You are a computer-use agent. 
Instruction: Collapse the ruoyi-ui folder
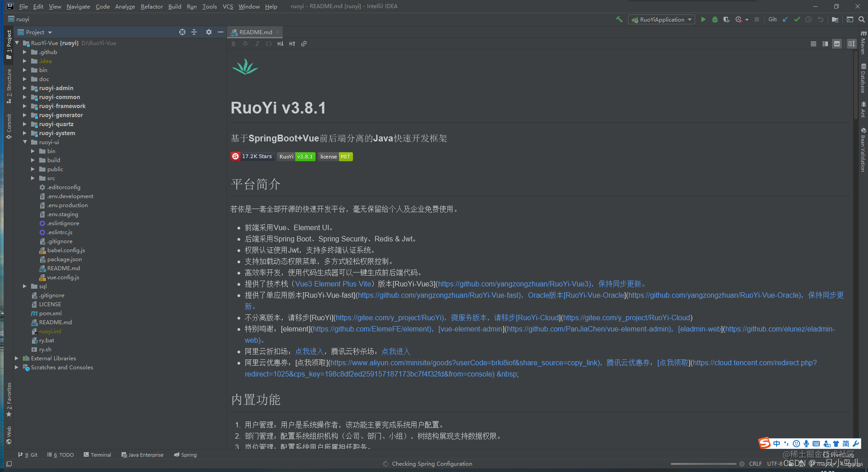coord(25,142)
